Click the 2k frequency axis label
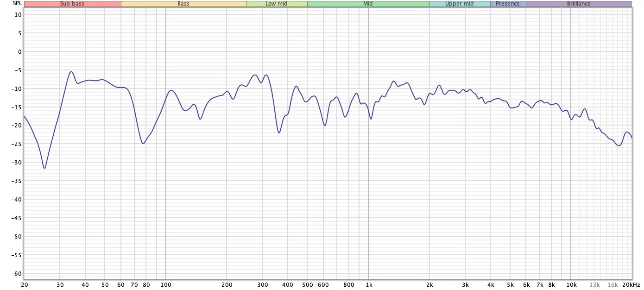This screenshot has width=644, height=290. point(429,284)
